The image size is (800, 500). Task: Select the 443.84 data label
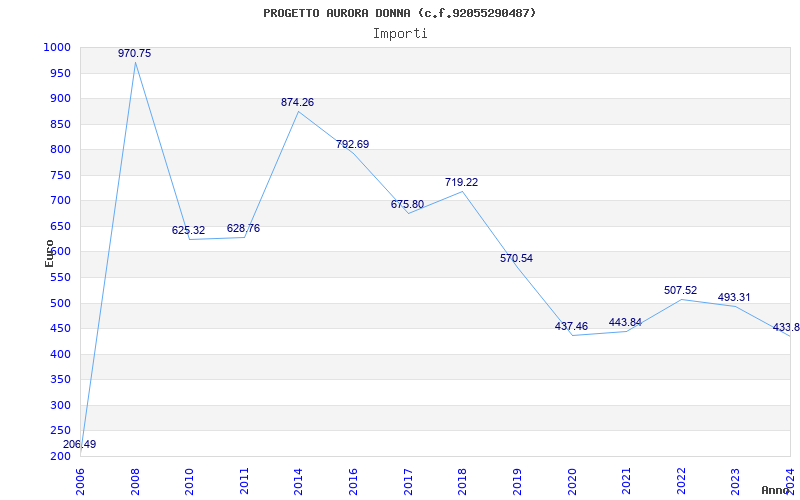tap(625, 322)
